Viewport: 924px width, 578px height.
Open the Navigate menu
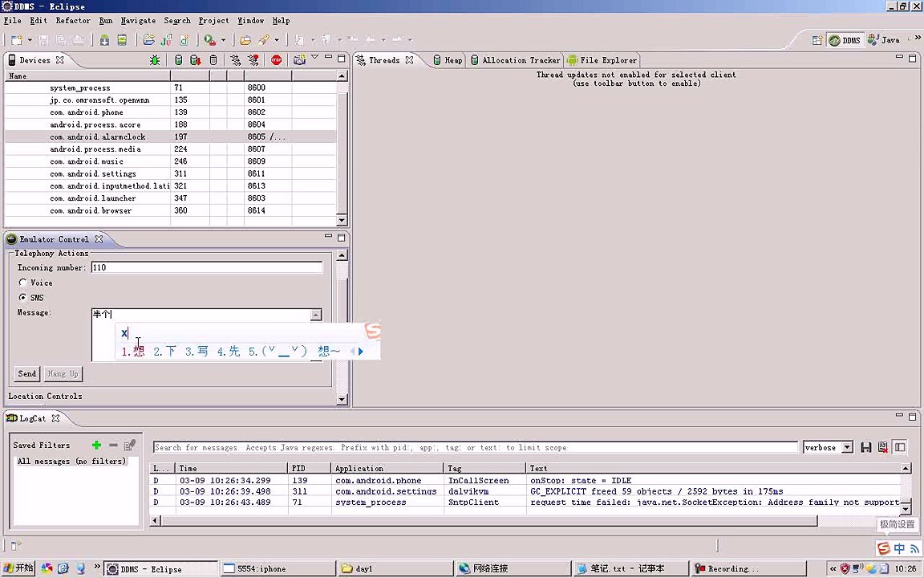(x=139, y=21)
